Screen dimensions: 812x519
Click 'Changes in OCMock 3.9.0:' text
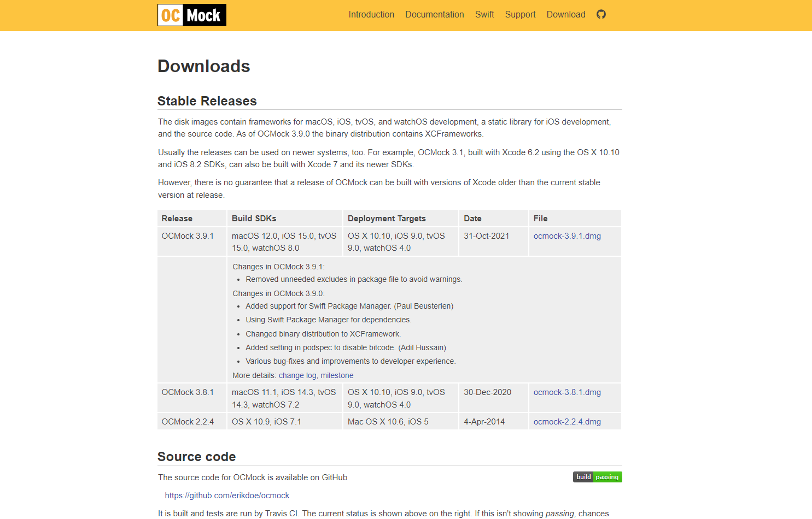tap(278, 293)
